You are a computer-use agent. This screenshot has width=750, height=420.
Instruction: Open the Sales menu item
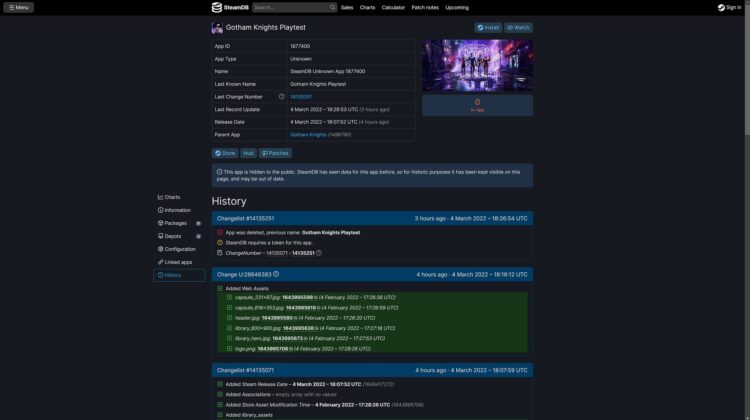(347, 8)
